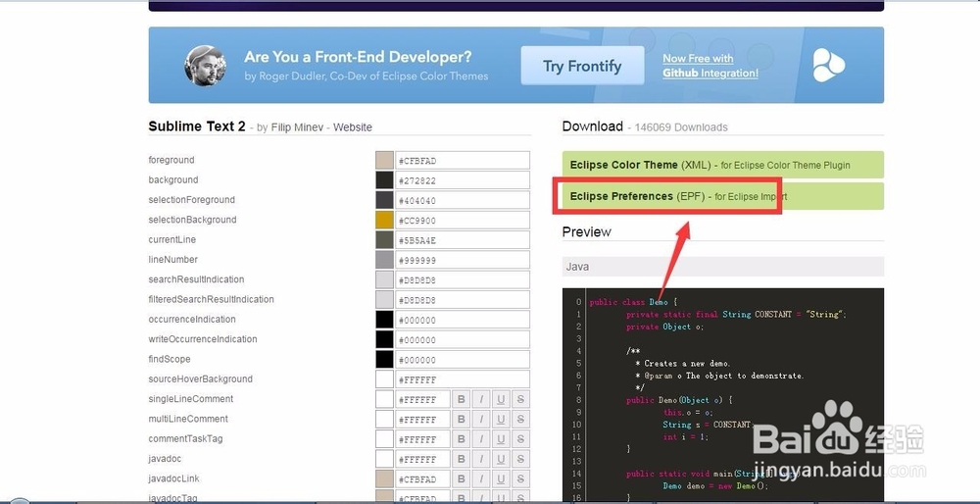Open selectionForeground color swatch
Viewport: 980px width, 504px height.
(384, 200)
